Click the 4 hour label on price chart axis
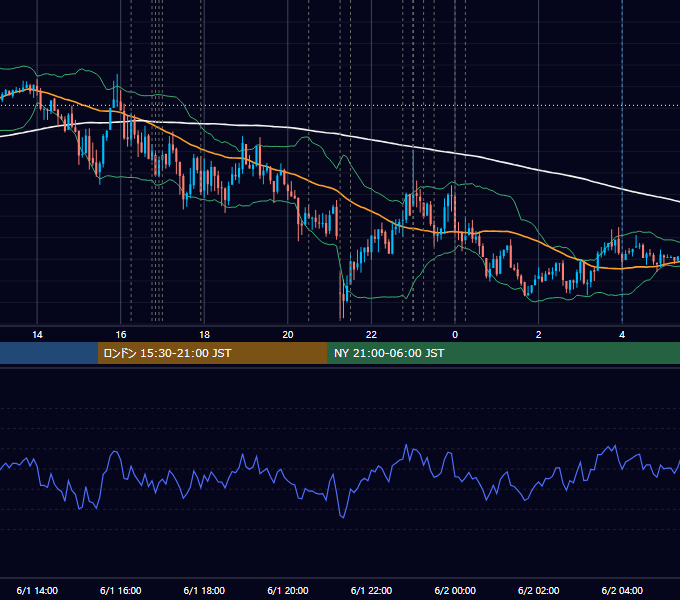This screenshot has width=680, height=600. pyautogui.click(x=622, y=335)
